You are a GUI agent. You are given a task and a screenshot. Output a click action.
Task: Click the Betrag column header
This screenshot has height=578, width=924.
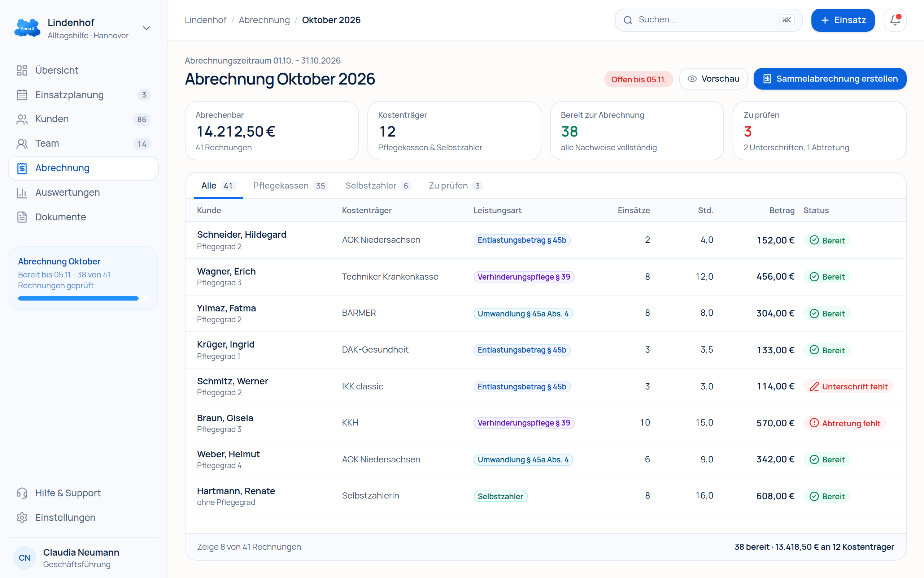tap(781, 210)
